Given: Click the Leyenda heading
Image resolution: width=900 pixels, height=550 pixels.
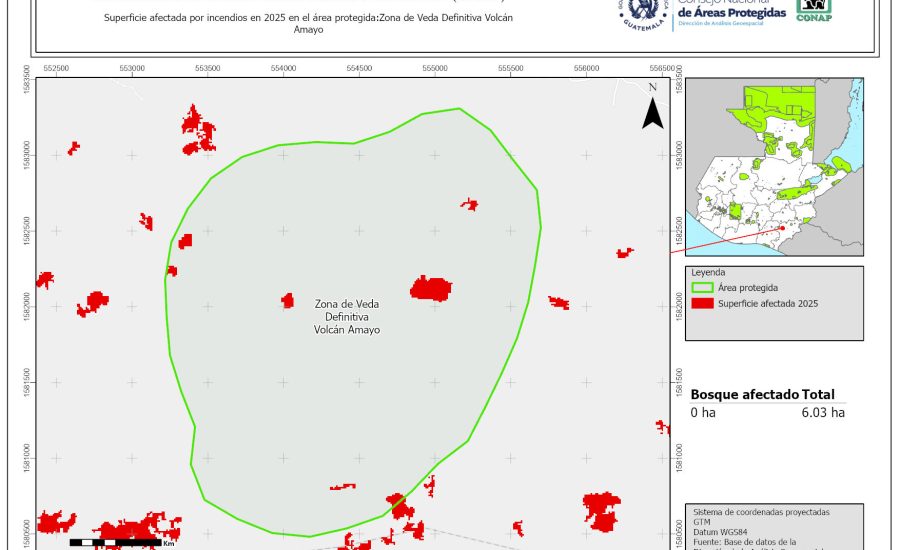Looking at the screenshot, I should 708,271.
